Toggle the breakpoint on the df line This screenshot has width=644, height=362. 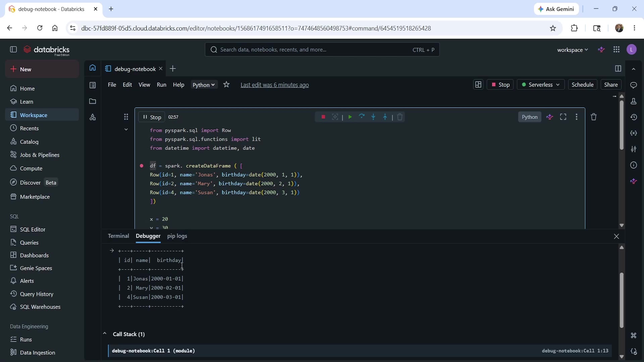coord(142,166)
